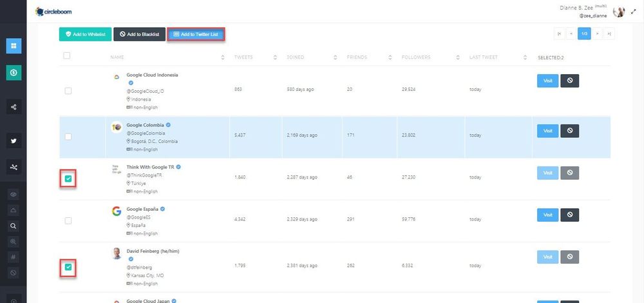Visit Google Colombia profile
This screenshot has height=303, width=644.
pos(547,131)
